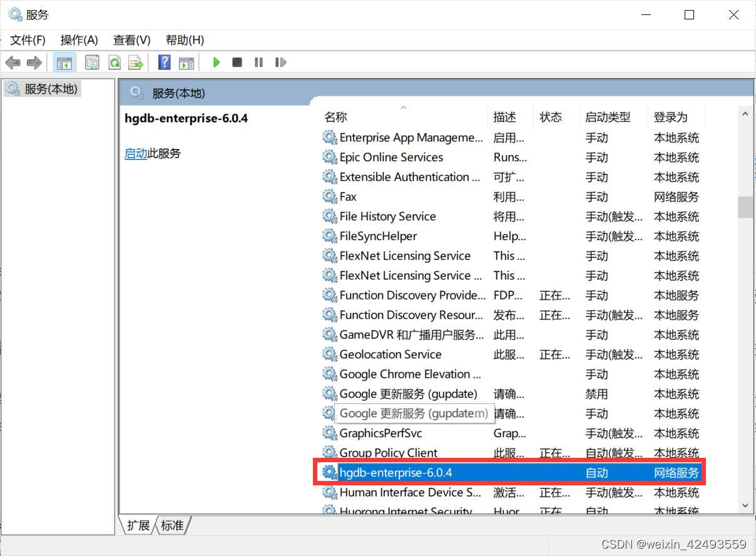Open the 查看(V) menu

[x=131, y=40]
